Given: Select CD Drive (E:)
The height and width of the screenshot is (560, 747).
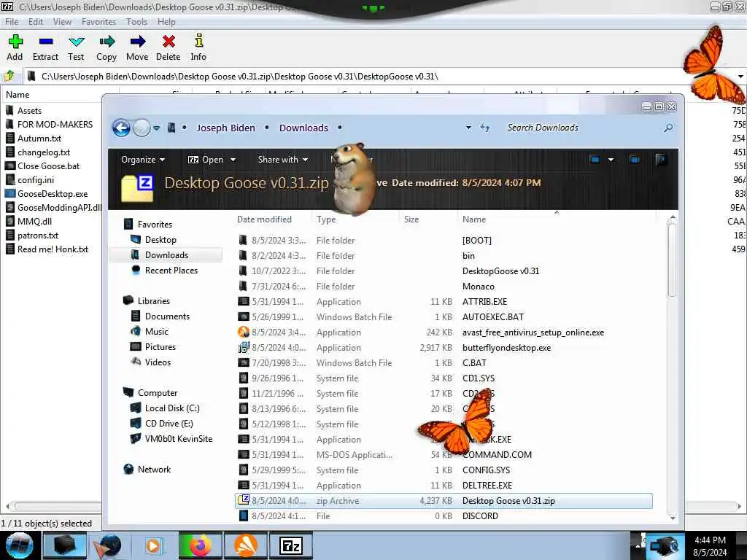Looking at the screenshot, I should 169,424.
